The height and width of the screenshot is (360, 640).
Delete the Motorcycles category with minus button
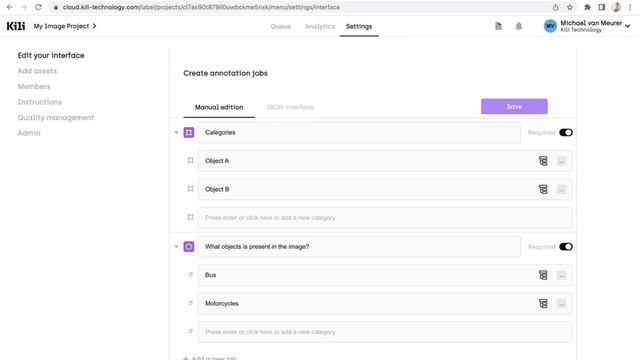coord(562,304)
